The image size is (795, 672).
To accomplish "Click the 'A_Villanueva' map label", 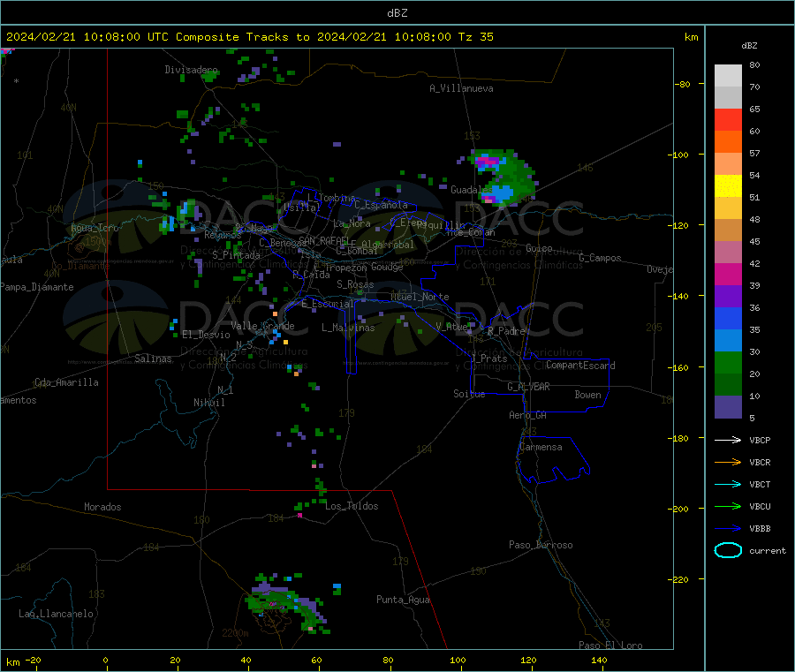I will 461,88.
